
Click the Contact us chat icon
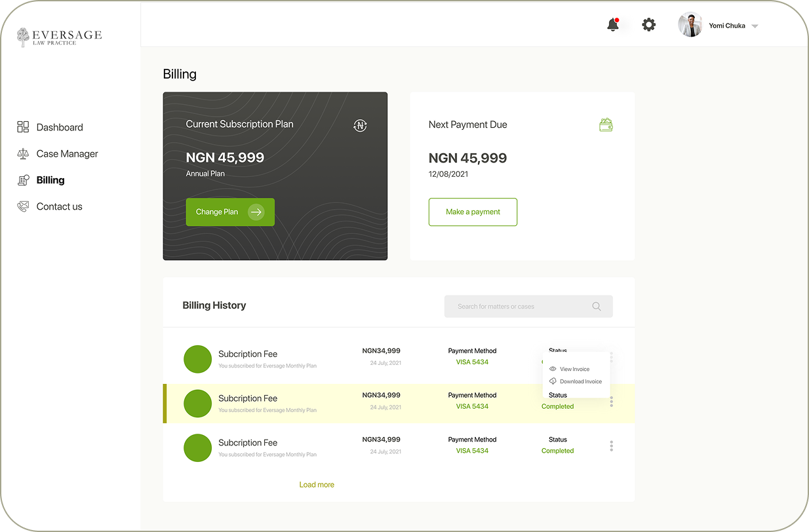[x=22, y=206]
